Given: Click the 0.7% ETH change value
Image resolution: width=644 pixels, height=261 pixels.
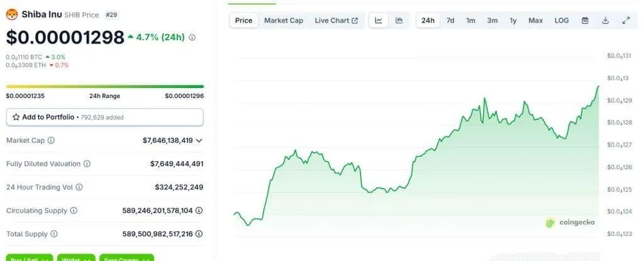Looking at the screenshot, I should coord(61,65).
